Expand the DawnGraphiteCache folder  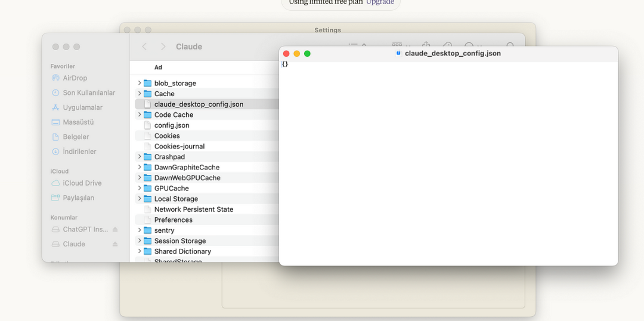coord(140,167)
